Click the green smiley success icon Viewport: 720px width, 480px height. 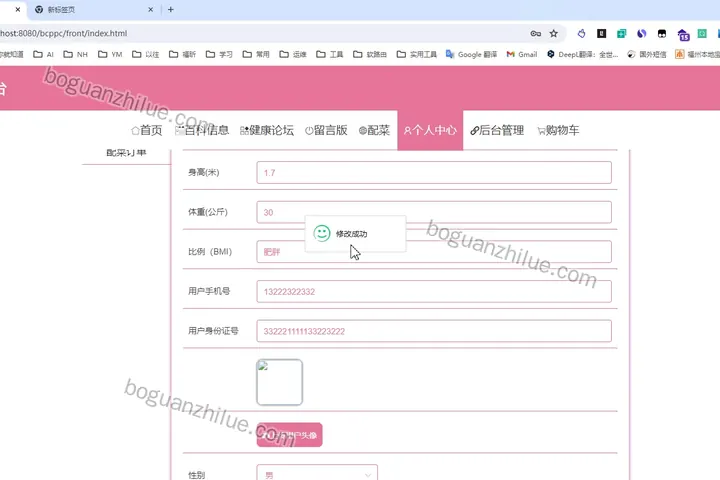322,233
